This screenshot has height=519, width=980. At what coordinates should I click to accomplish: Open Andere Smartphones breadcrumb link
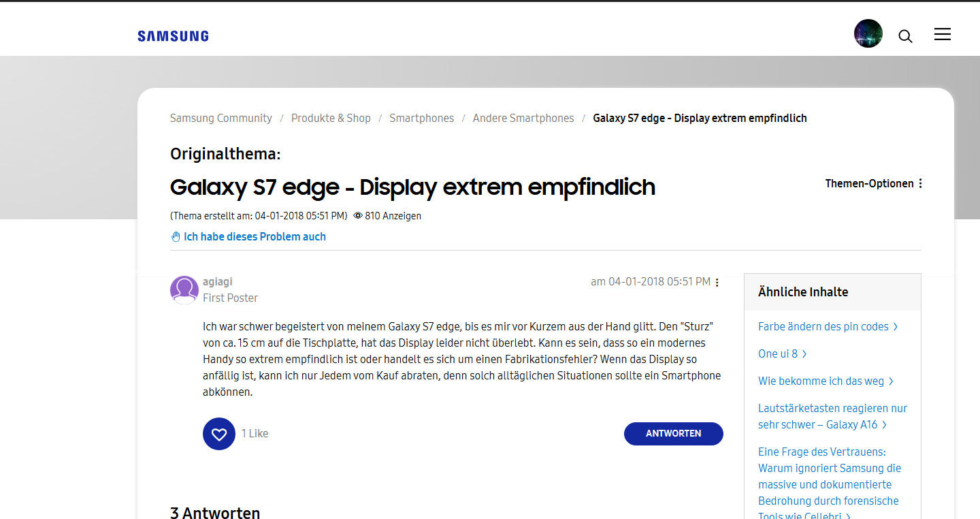(523, 118)
